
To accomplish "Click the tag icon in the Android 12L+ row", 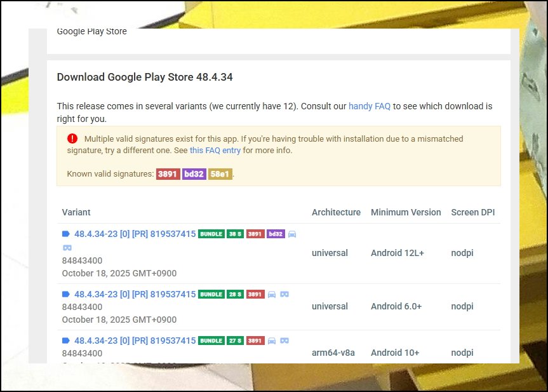I will (x=65, y=234).
